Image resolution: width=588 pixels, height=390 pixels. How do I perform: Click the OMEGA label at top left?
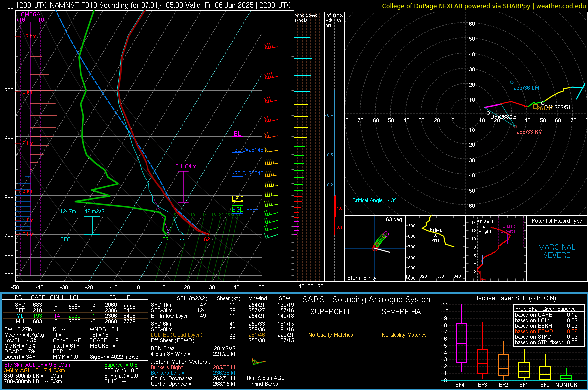click(31, 14)
